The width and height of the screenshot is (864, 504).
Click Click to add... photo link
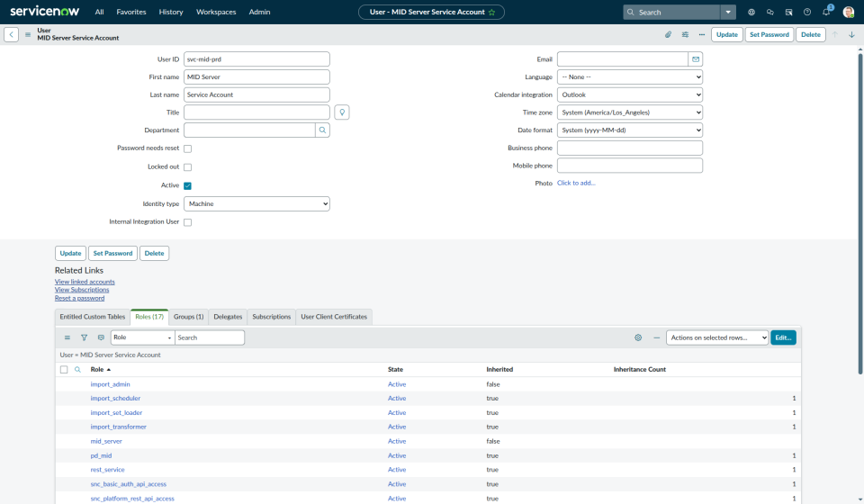tap(576, 183)
